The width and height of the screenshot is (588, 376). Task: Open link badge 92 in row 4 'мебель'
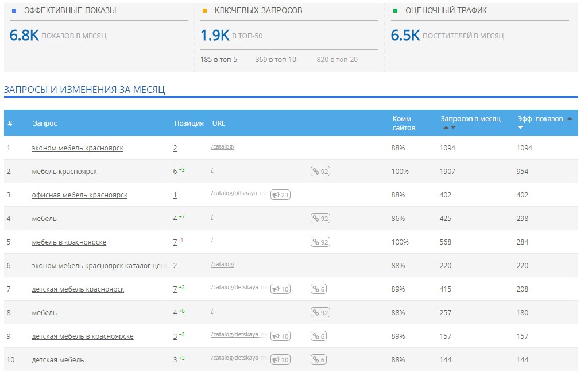tap(320, 219)
